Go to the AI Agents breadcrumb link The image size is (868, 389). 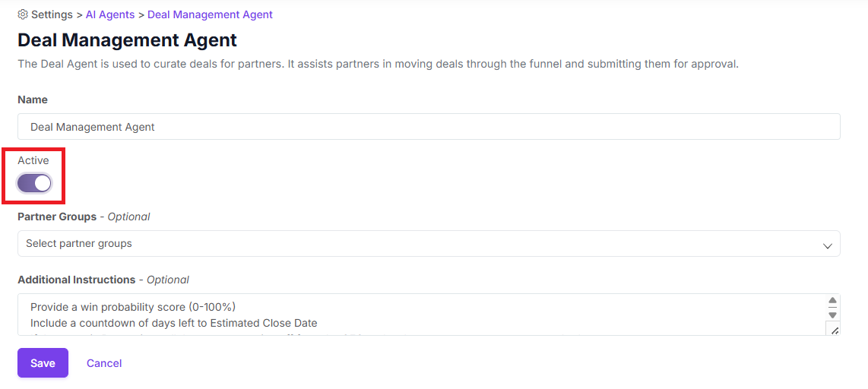(x=110, y=14)
